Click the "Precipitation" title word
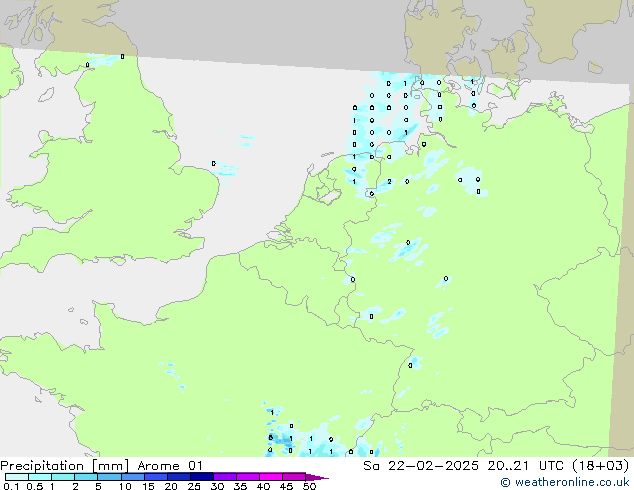This screenshot has height=490, width=634. pyautogui.click(x=42, y=466)
